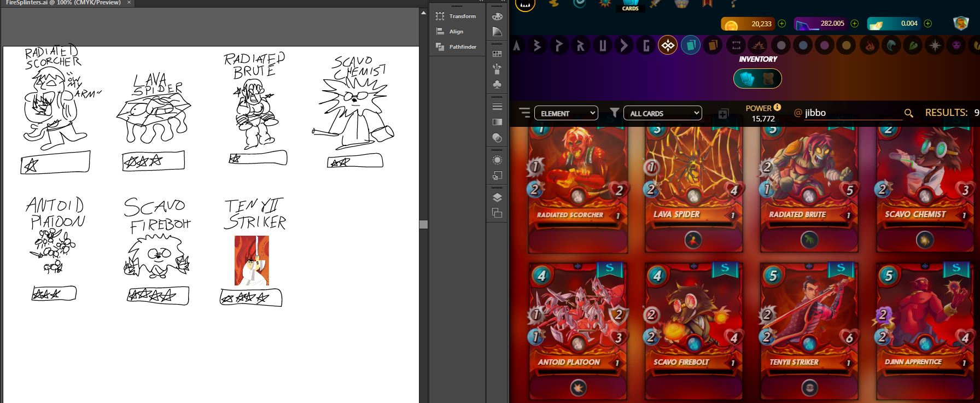This screenshot has width=980, height=403.
Task: Toggle the Reward edition filter
Action: click(x=580, y=45)
